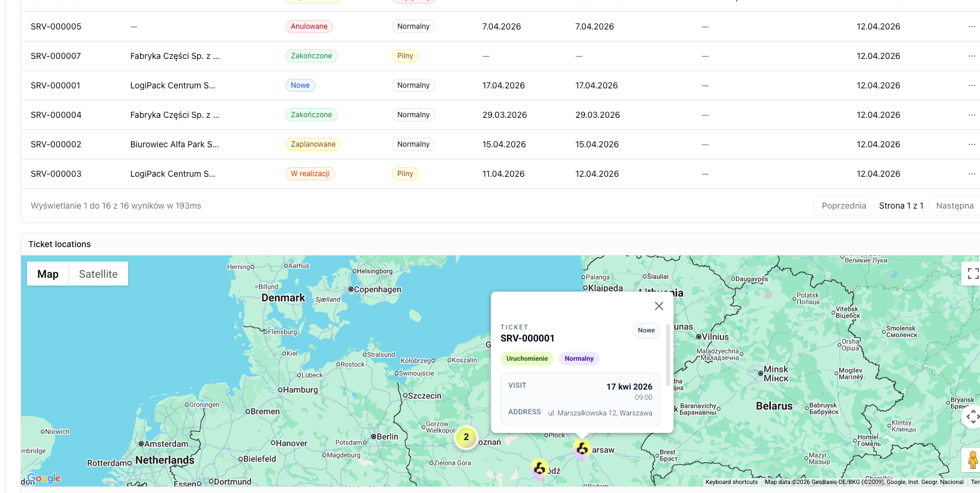
Task: Click Biurowiec Alfa Park client name
Action: pos(174,144)
